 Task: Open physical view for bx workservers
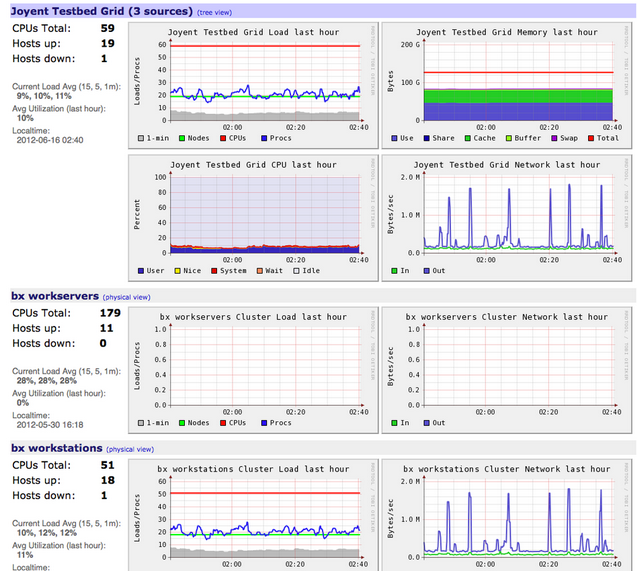click(127, 297)
